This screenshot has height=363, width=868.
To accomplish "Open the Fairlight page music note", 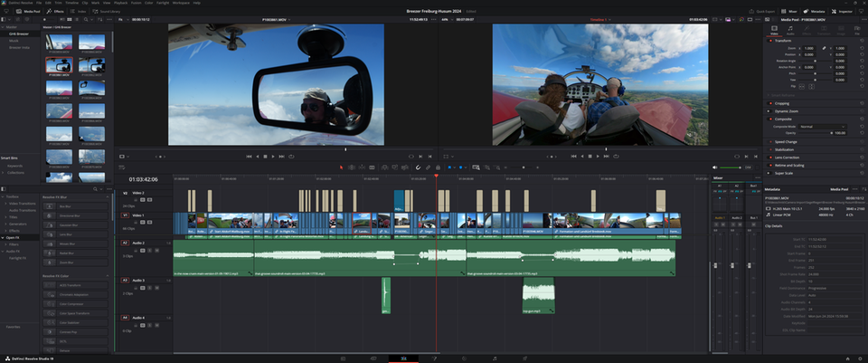I will tap(495, 358).
